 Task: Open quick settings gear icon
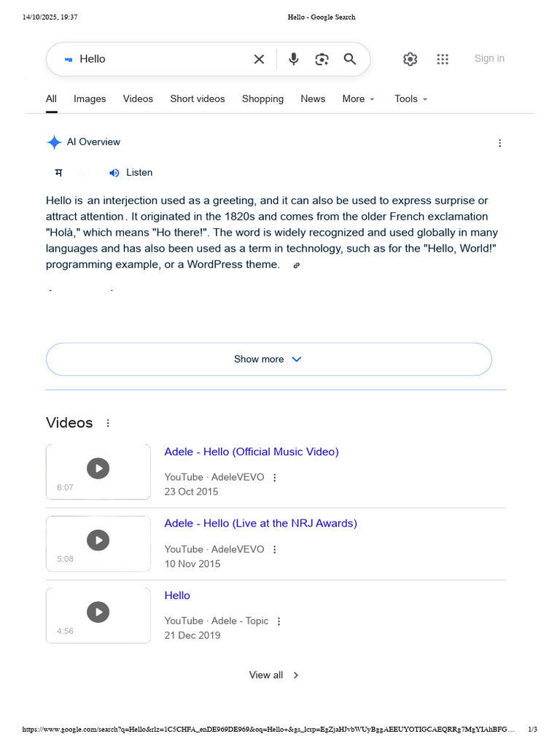pyautogui.click(x=410, y=59)
